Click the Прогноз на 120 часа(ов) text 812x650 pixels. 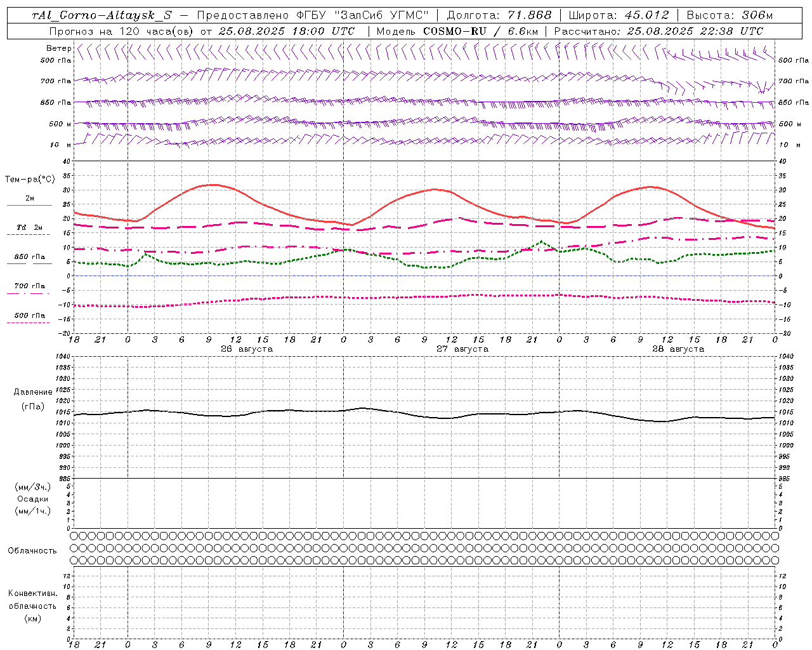tap(121, 31)
